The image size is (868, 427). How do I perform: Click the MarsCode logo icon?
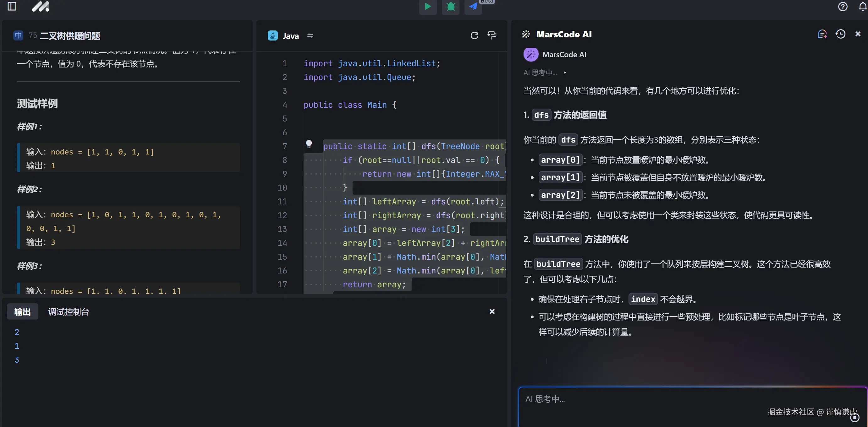(x=41, y=6)
